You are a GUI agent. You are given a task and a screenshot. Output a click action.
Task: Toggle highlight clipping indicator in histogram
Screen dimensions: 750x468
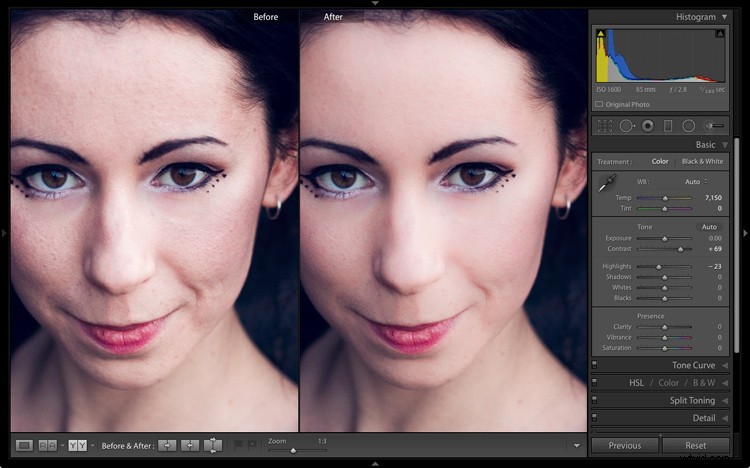[720, 33]
